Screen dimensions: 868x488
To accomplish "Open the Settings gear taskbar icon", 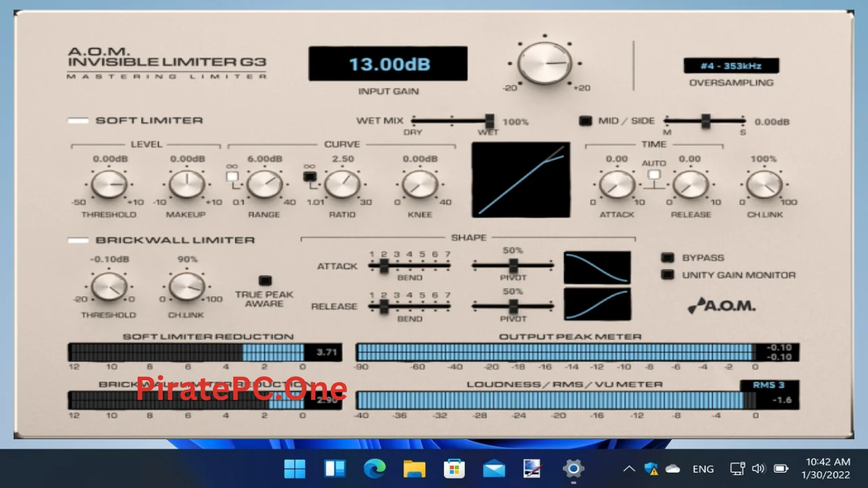I will [x=574, y=468].
